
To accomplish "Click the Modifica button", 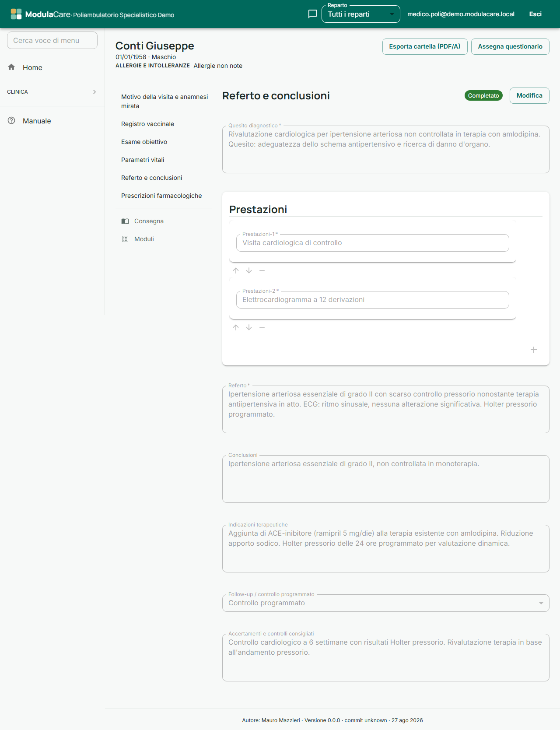I will [x=529, y=95].
